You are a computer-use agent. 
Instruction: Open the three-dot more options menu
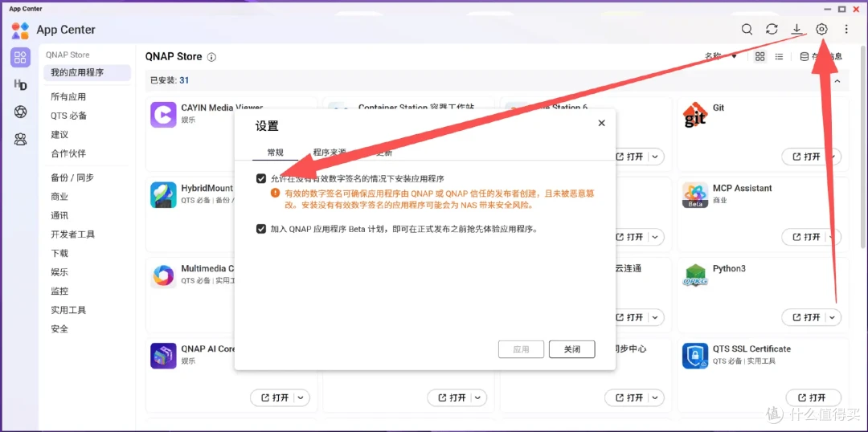pos(846,30)
